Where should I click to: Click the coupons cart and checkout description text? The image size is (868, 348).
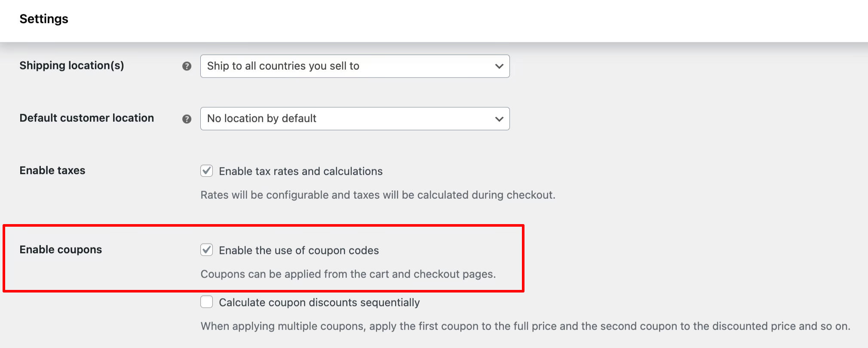[349, 274]
